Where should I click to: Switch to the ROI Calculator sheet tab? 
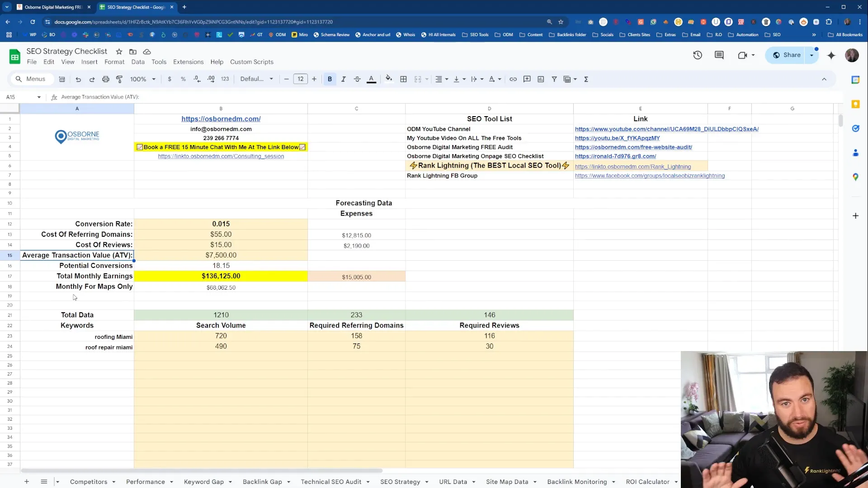[x=647, y=482]
